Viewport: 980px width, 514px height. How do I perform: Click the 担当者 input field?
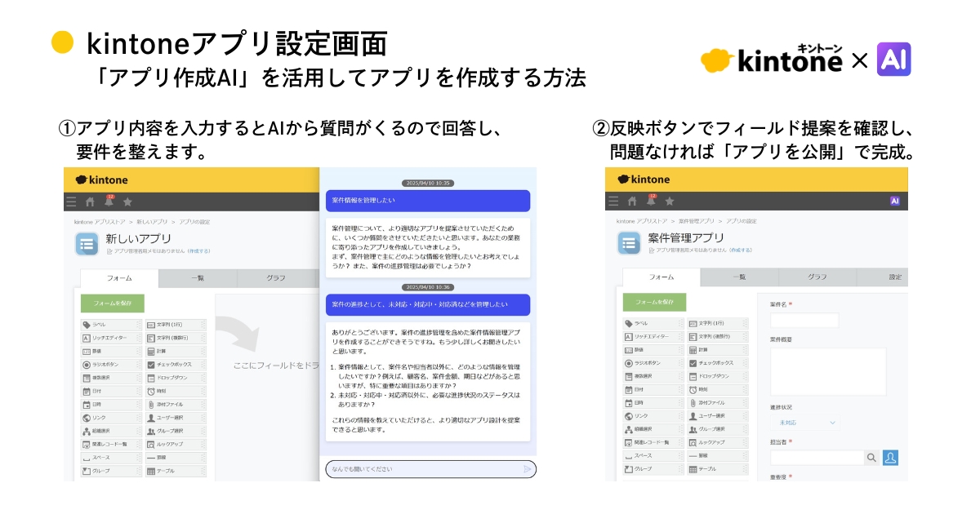tap(816, 458)
